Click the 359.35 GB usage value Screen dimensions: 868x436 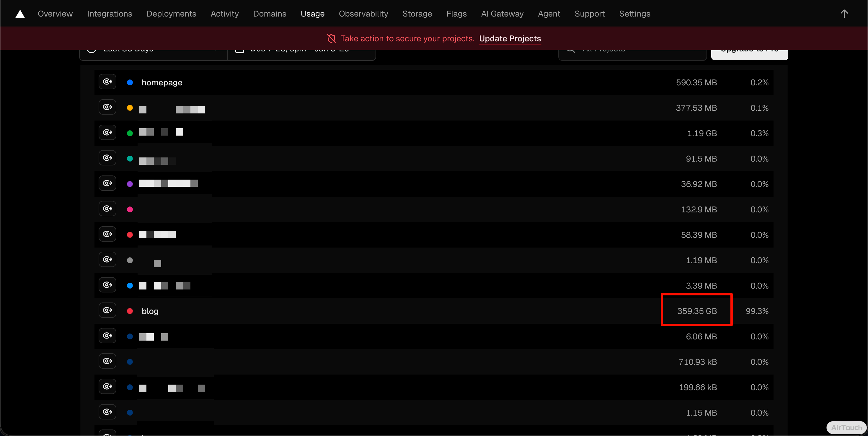pos(697,311)
